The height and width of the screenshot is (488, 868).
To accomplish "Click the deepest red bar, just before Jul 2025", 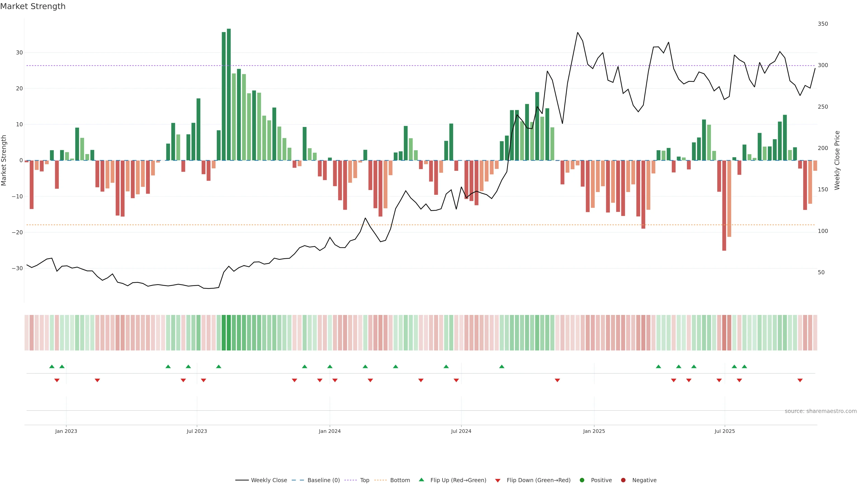I will pos(724,205).
